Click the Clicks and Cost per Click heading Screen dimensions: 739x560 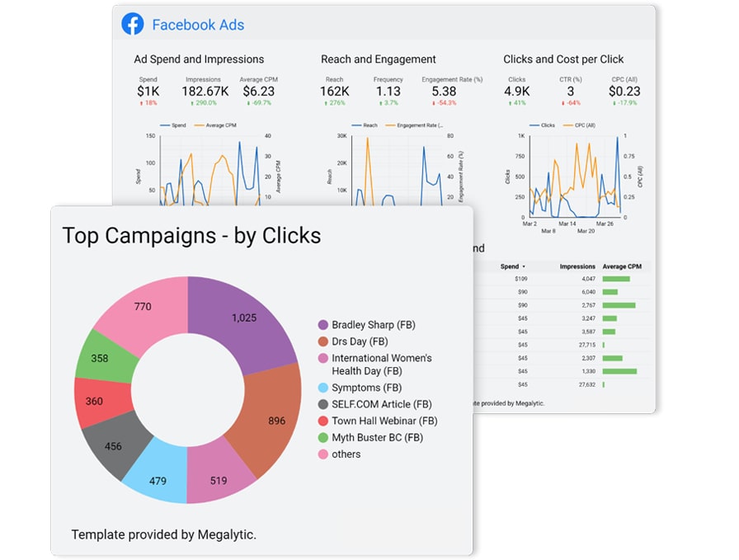(x=563, y=59)
